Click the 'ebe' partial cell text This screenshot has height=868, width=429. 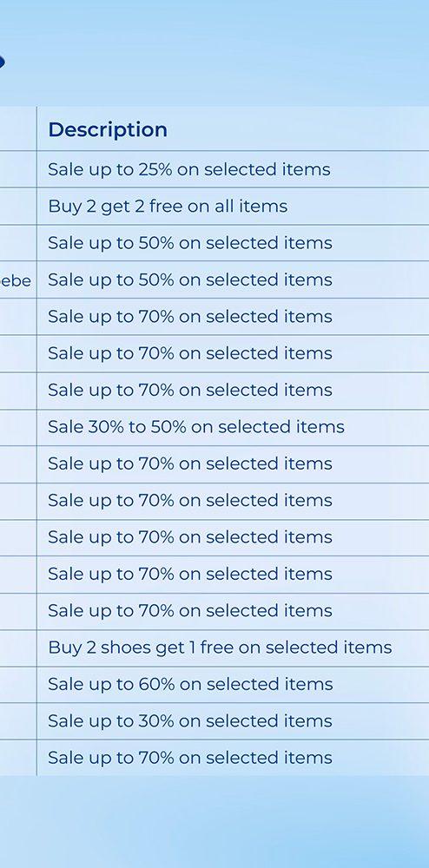[15, 280]
